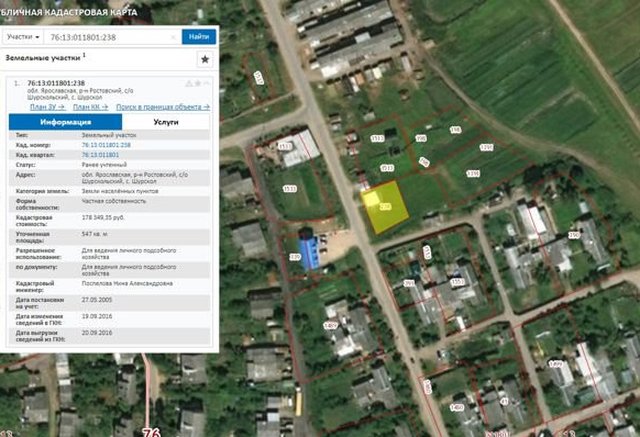Click Поиск в границах объекта link
Viewport: 640px width, 437px height.
click(163, 107)
